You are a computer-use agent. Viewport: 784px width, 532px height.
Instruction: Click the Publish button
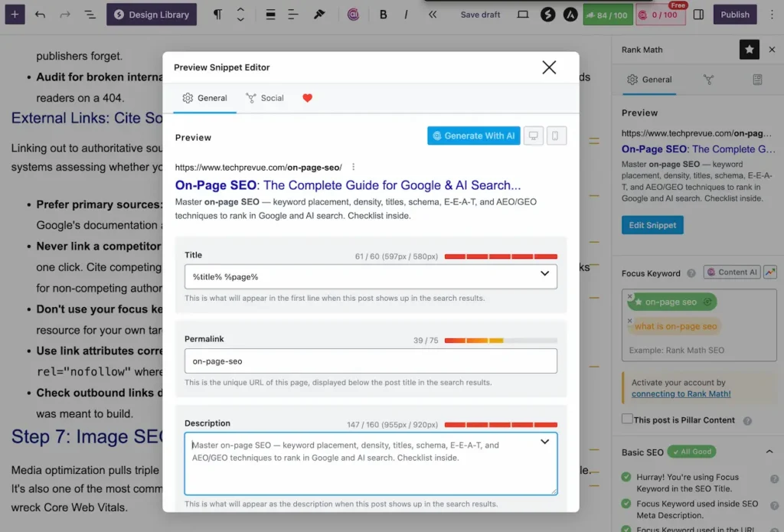(x=734, y=15)
